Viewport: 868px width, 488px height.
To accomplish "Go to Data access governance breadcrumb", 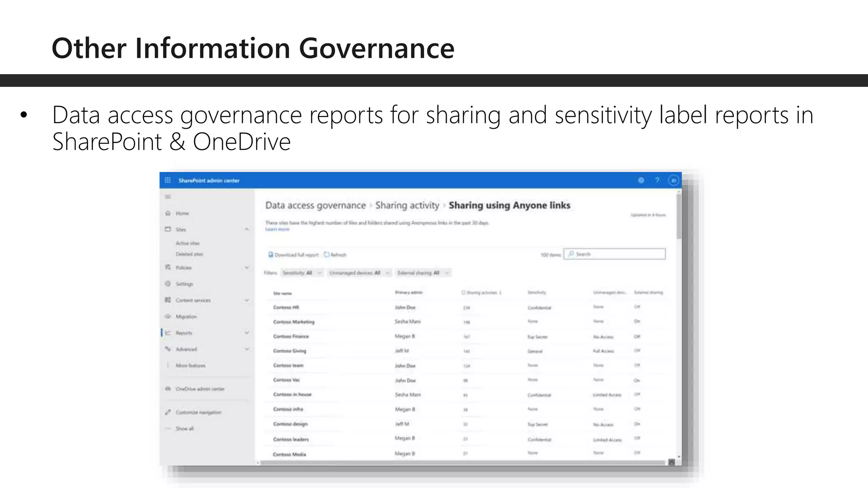I will (315, 205).
